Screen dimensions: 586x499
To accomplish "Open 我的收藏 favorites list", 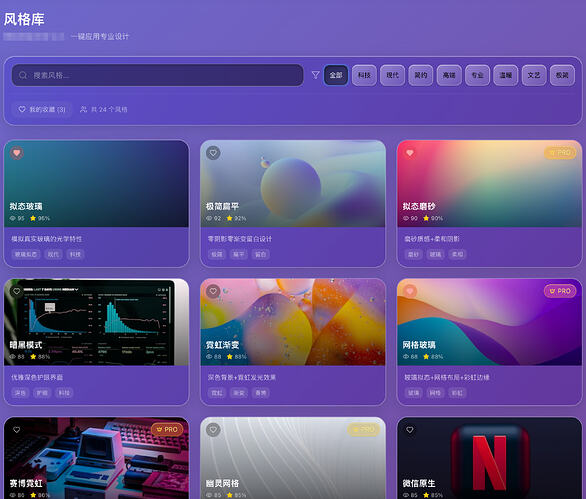I will [42, 109].
